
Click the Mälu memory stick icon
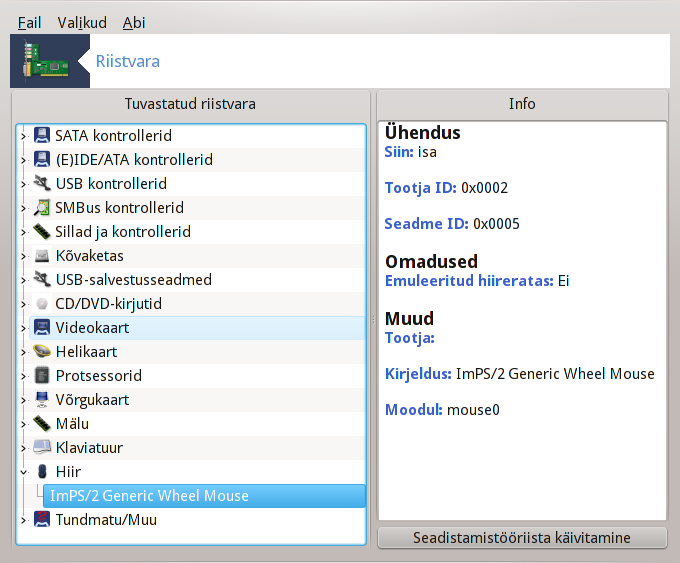point(42,423)
